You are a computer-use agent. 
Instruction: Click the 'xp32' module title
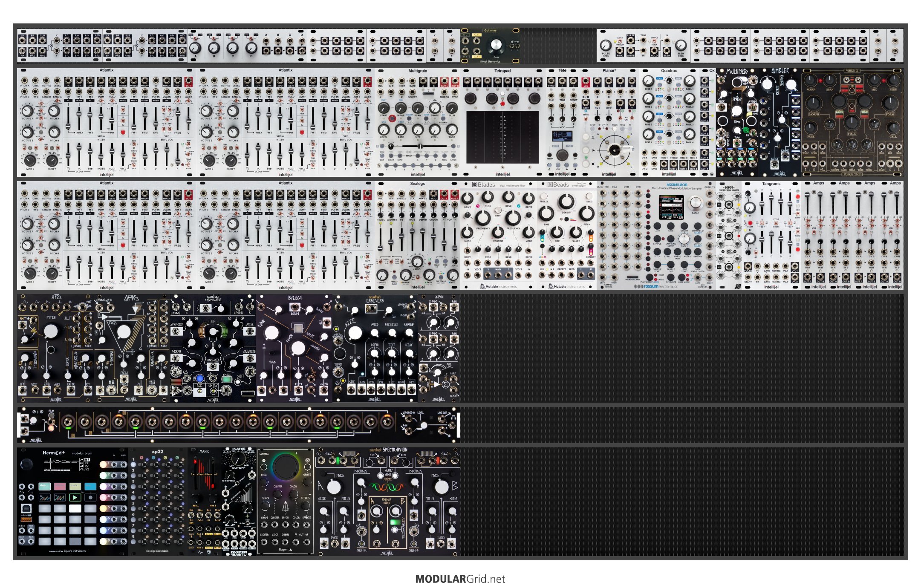[x=157, y=452]
